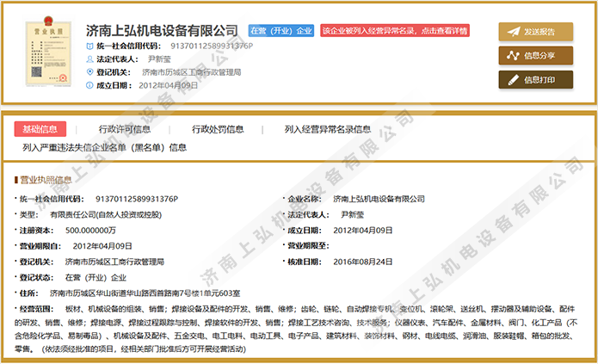Screen dimensions: 598x364
Task: Click the 发送报告 button label
Action: (x=539, y=32)
